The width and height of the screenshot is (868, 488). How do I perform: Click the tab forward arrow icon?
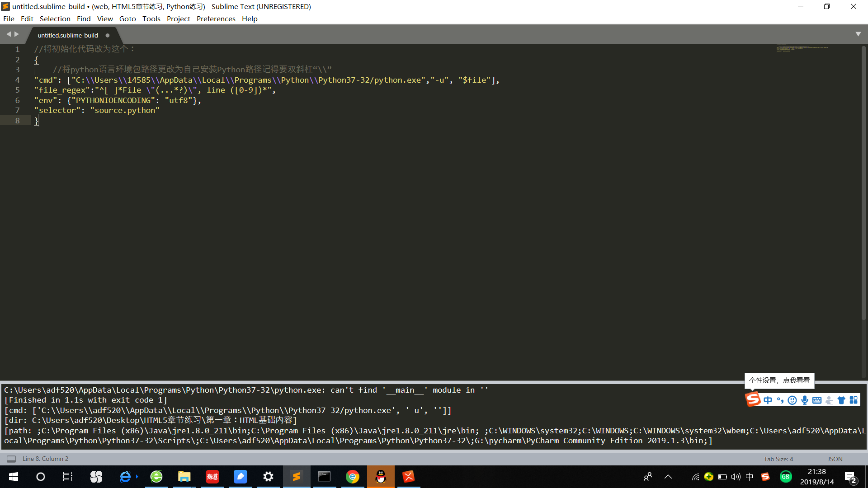point(17,34)
